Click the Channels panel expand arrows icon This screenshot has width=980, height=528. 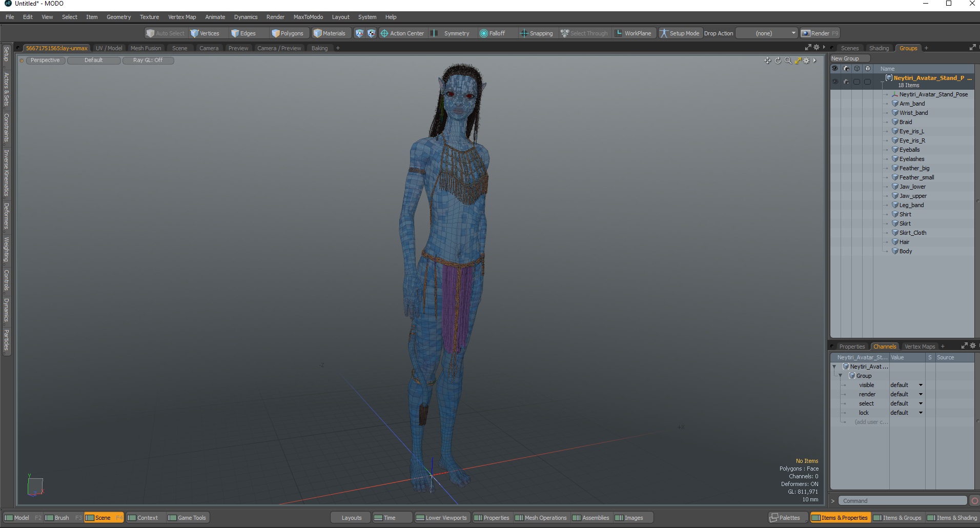[x=964, y=346]
